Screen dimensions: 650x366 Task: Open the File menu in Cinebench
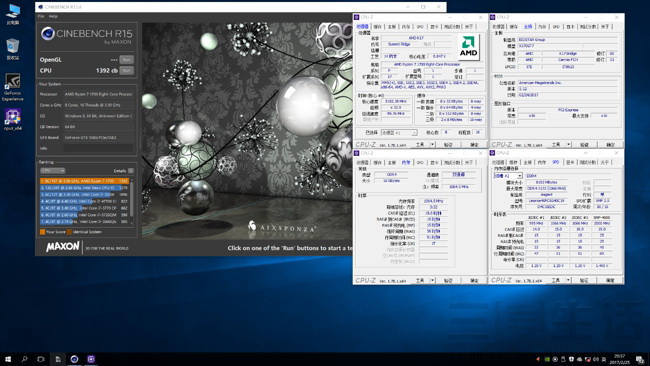[x=41, y=16]
